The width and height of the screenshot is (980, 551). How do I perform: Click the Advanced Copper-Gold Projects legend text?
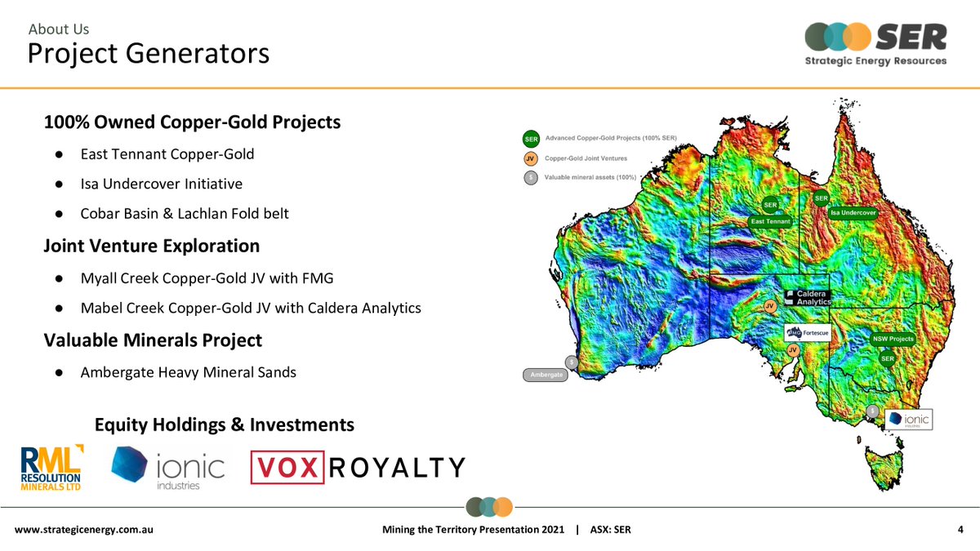[x=612, y=138]
